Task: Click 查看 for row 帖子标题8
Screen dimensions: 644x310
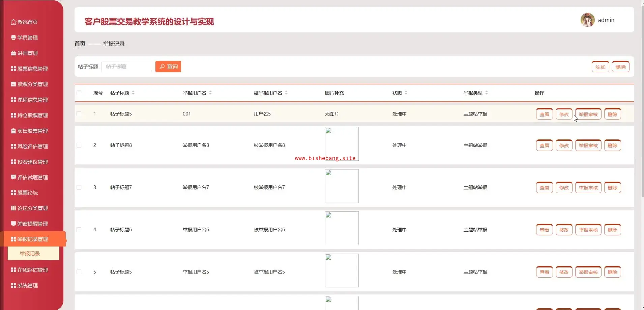Action: [544, 146]
